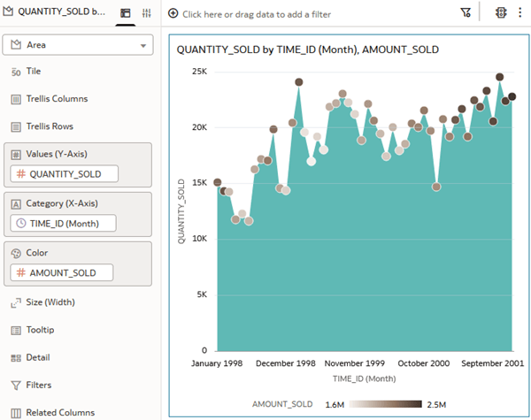
Task: Click the 0 y-axis label
Action: click(x=204, y=350)
